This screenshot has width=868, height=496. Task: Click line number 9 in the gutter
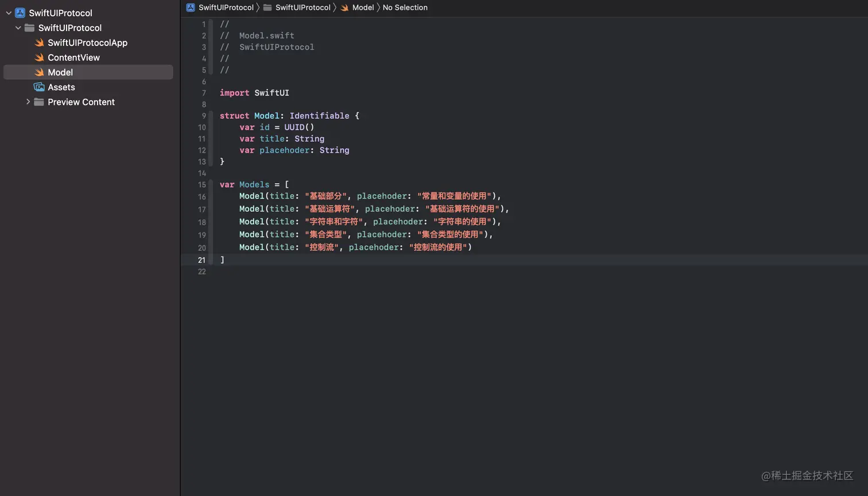pyautogui.click(x=204, y=116)
